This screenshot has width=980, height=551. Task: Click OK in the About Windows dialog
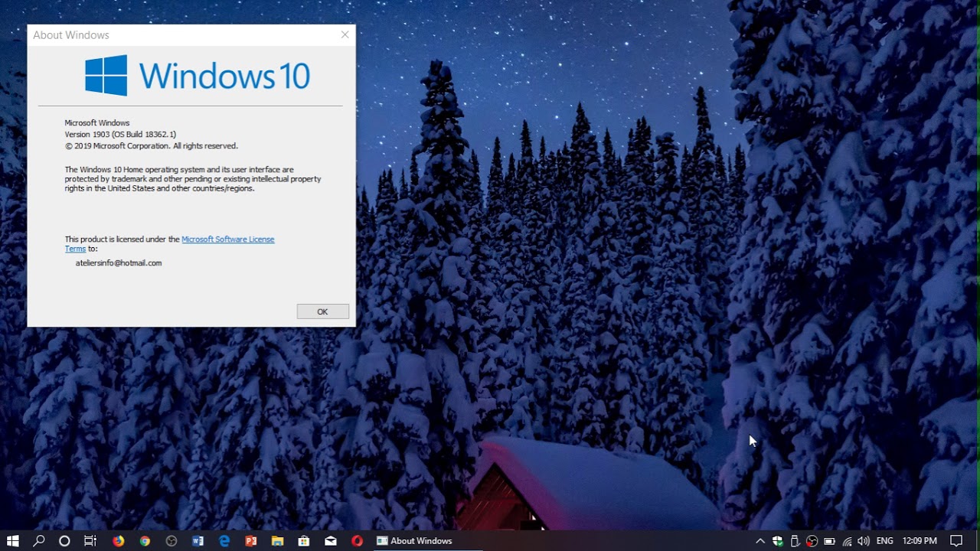322,311
